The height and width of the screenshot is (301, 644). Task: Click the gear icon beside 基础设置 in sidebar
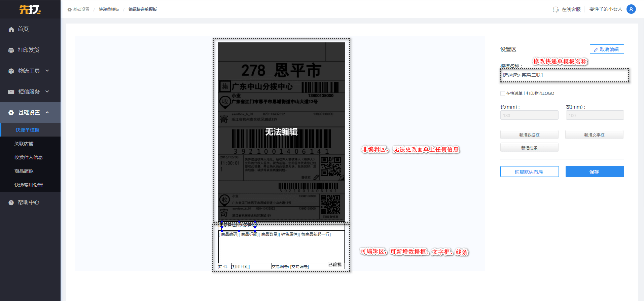pos(11,113)
